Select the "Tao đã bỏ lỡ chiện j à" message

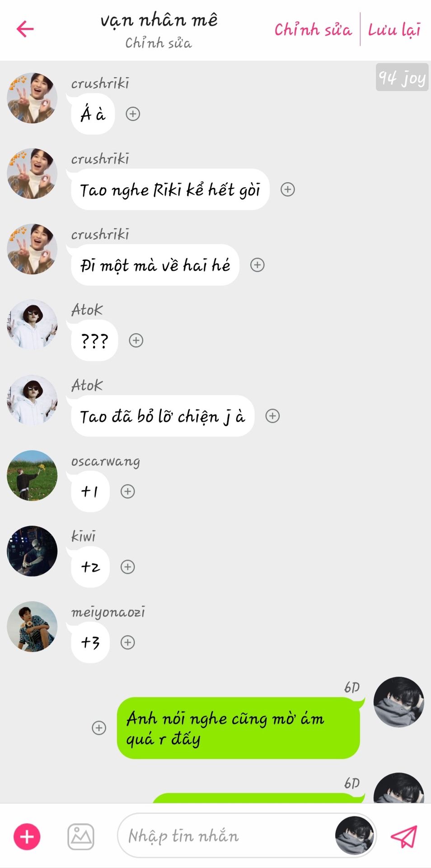click(163, 416)
